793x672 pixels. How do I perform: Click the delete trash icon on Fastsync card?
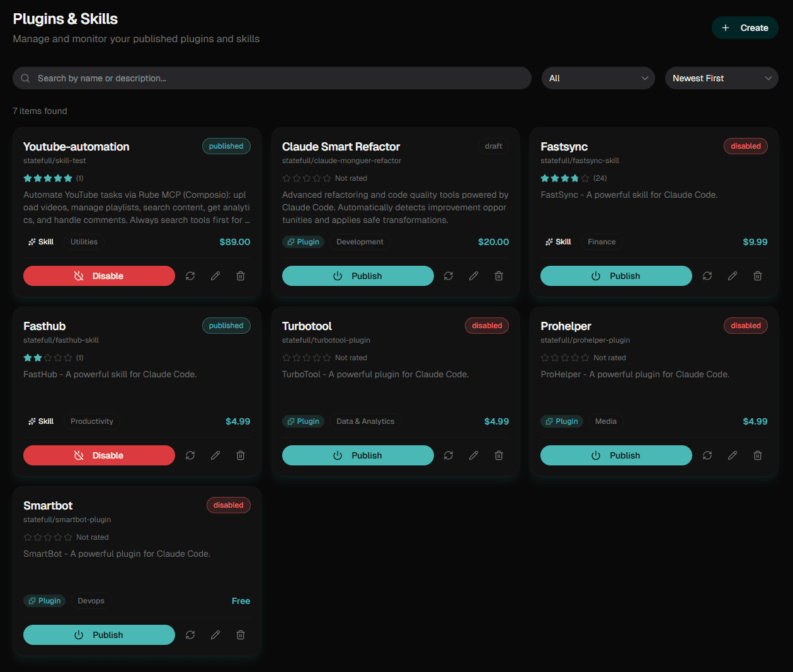[757, 276]
